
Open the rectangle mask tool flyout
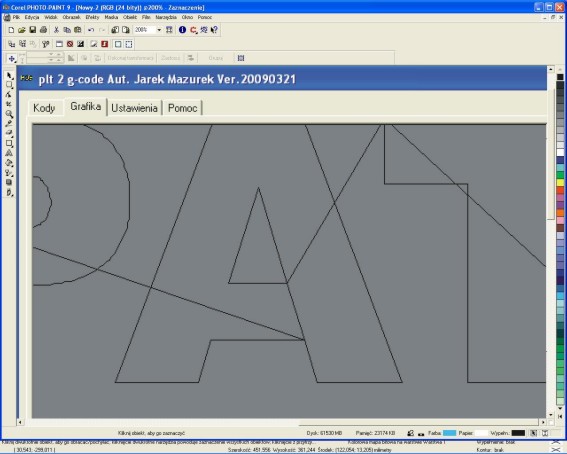(9, 85)
